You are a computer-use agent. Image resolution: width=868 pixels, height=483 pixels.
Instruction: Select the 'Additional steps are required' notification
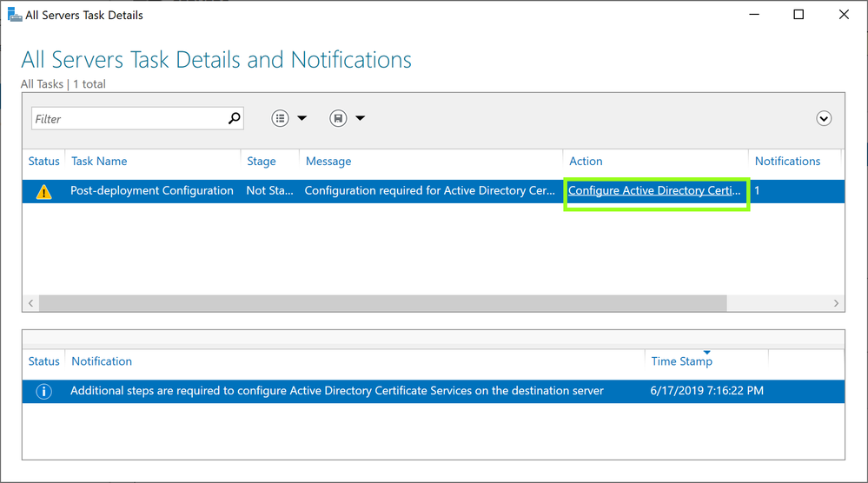[x=336, y=391]
